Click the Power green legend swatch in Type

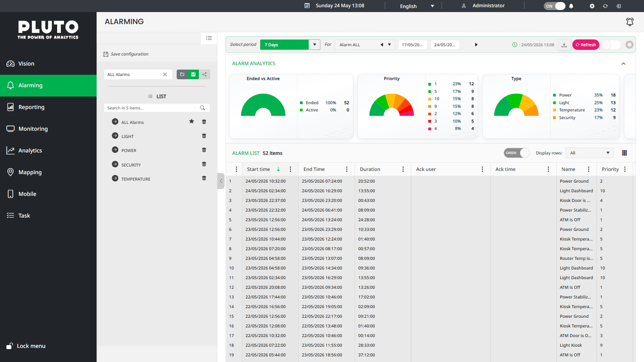pyautogui.click(x=555, y=95)
